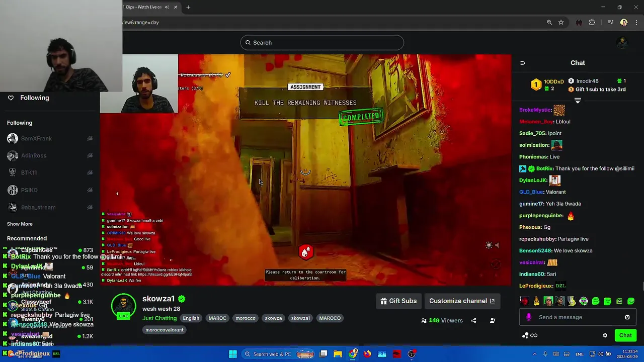Collapse the chat panel with arrow icon

coord(523,63)
